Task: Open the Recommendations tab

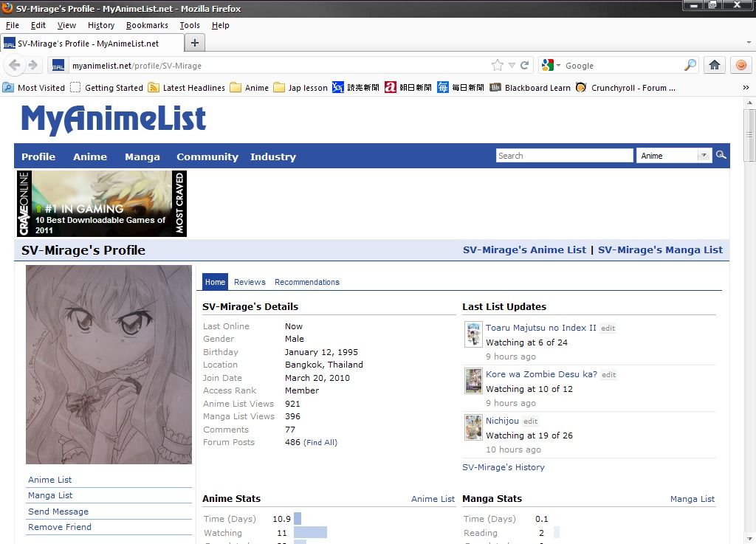Action: [x=307, y=282]
